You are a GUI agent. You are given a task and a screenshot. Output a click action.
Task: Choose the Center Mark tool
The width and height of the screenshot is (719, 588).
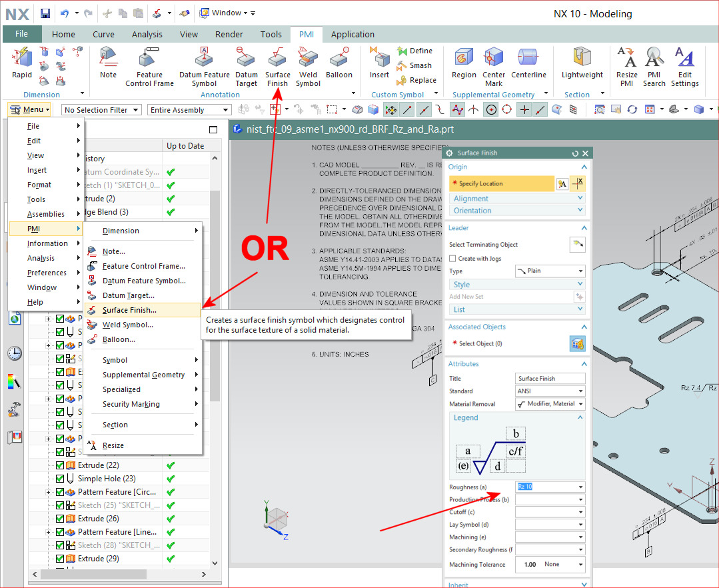[494, 67]
